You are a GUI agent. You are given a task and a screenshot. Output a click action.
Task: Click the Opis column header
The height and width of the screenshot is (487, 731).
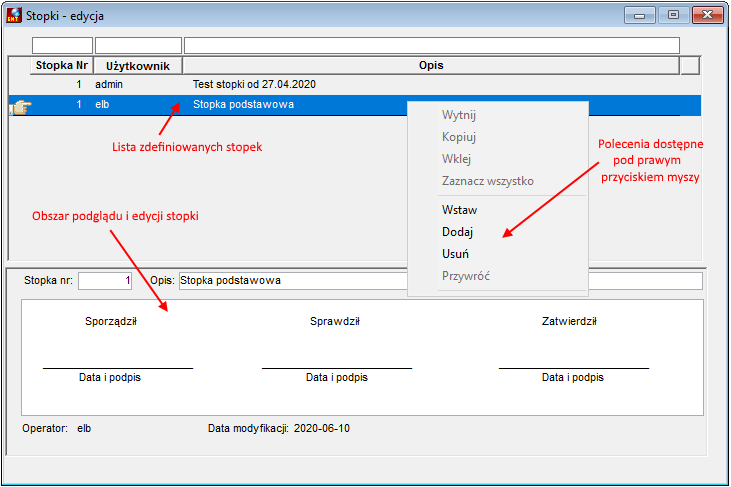431,65
